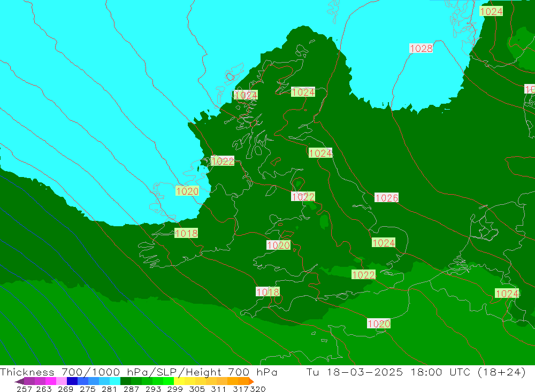This screenshot has width=535, height=392.
Task: Click the 1018 label over Cornwall
Action: (268, 291)
